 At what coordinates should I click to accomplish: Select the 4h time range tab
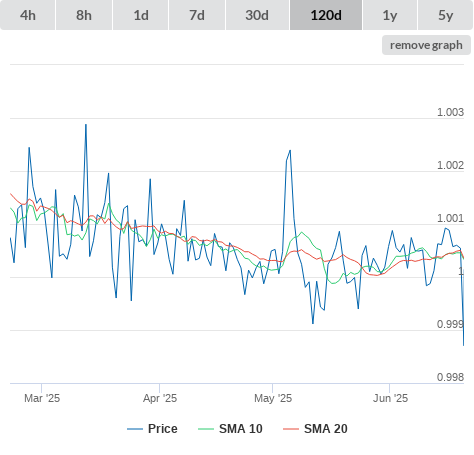(x=28, y=15)
